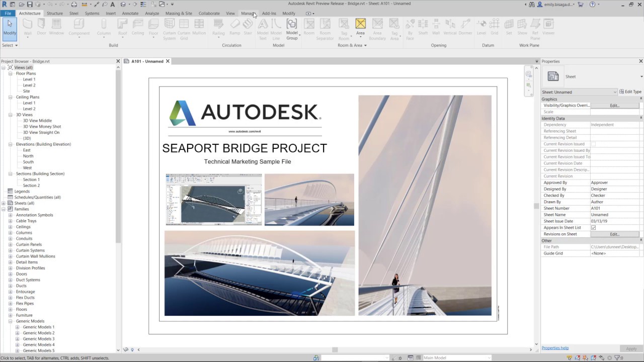Select the Level 1 floor plan view
The image size is (644, 362).
pyautogui.click(x=29, y=79)
